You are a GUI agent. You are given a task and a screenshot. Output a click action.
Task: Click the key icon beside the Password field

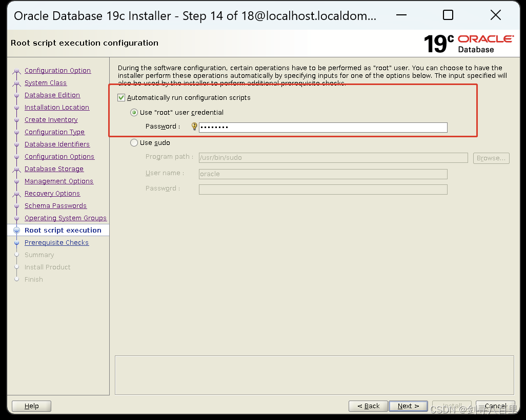pos(194,126)
